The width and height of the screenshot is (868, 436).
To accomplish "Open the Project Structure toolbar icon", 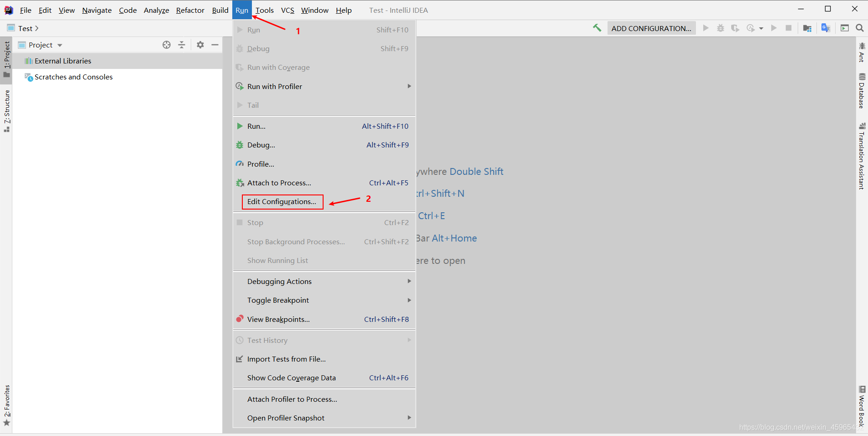I will point(807,28).
